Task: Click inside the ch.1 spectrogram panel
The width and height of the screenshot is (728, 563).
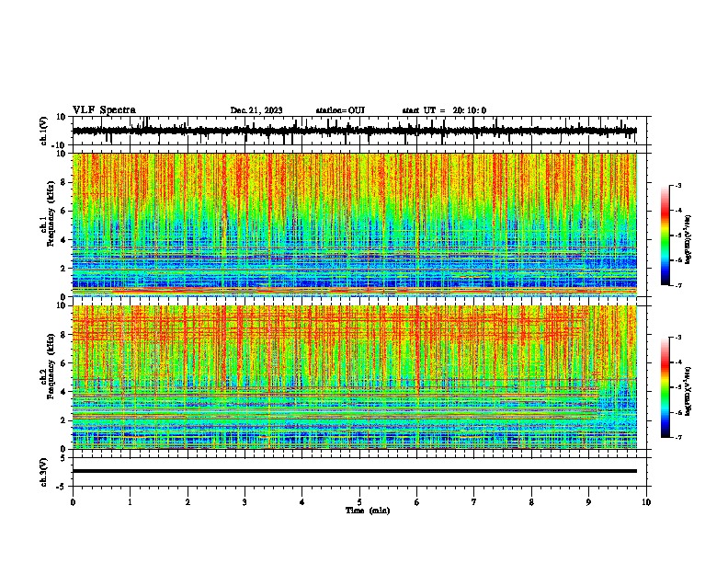Action: point(355,224)
